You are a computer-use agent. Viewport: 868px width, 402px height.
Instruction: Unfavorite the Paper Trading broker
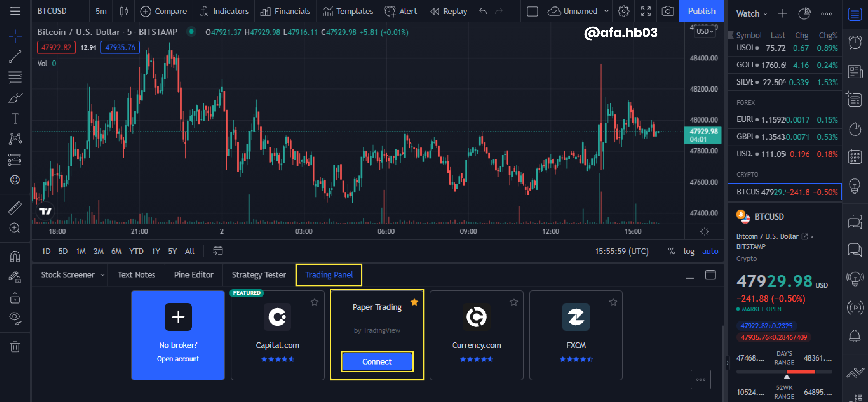point(414,302)
